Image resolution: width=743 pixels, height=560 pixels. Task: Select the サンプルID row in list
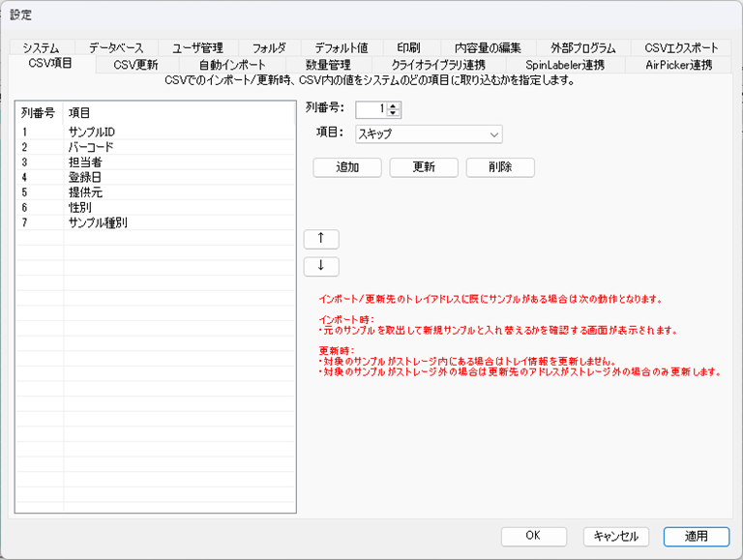coord(93,132)
